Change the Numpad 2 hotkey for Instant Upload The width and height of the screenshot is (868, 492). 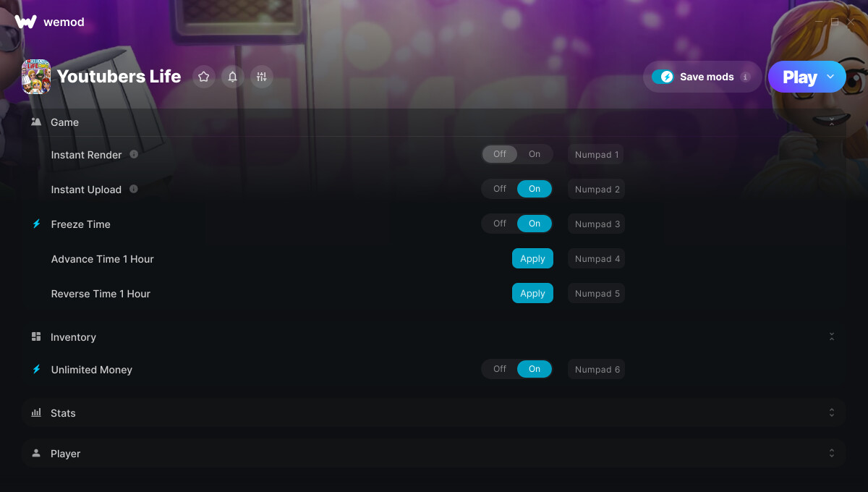click(597, 189)
